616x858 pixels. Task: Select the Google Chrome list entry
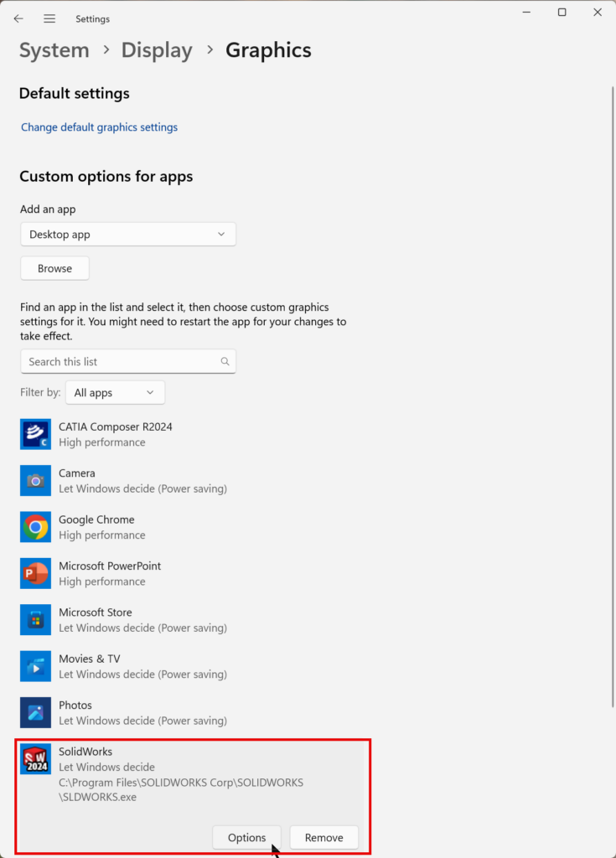[x=192, y=527]
